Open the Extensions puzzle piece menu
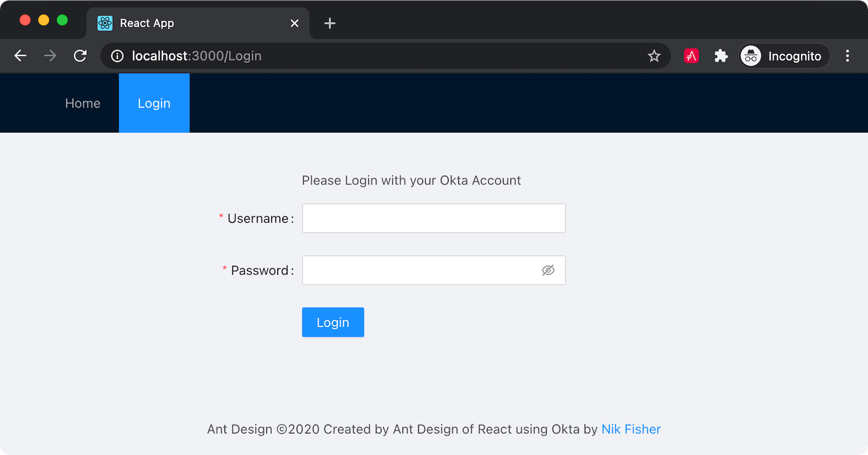Image resolution: width=868 pixels, height=455 pixels. [721, 56]
